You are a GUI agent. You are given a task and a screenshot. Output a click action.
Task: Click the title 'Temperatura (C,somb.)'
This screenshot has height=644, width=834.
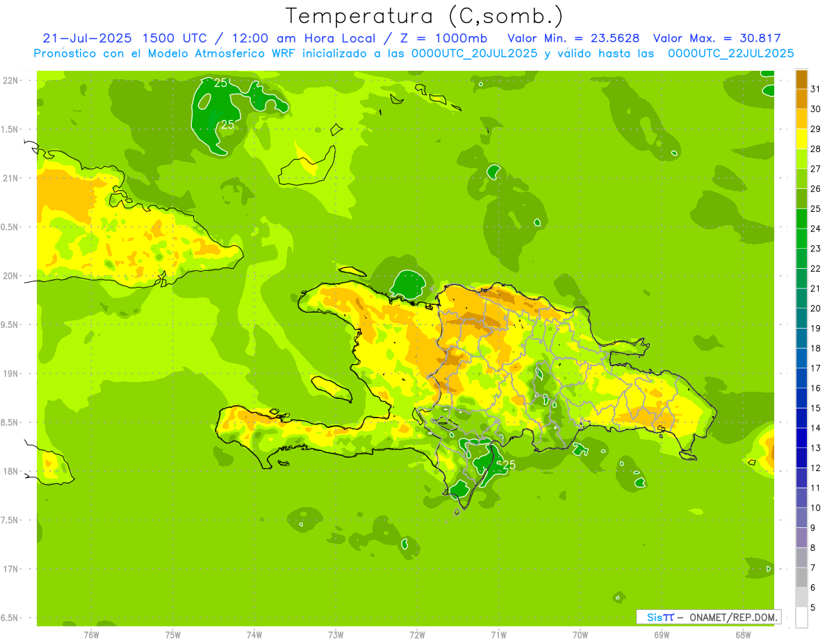coord(423,16)
